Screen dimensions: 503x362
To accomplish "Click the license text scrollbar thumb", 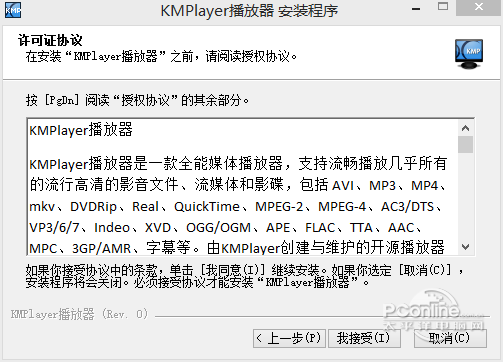I will click(465, 144).
